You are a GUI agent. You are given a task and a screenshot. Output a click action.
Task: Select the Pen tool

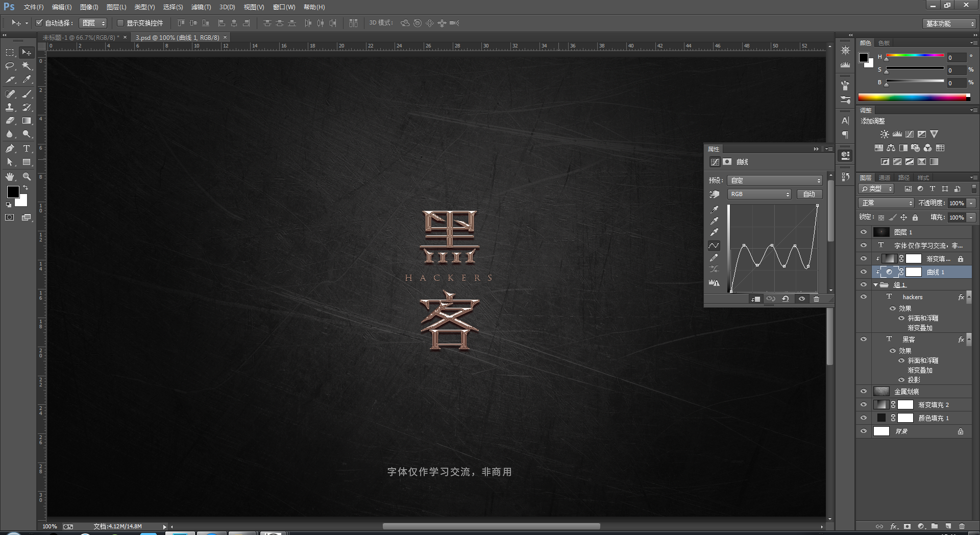coord(10,149)
